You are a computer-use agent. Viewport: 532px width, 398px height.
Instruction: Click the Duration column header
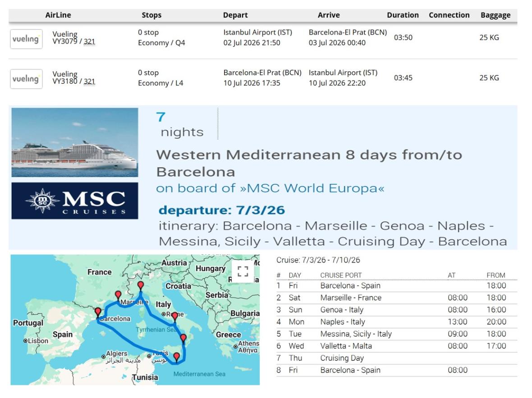(403, 15)
